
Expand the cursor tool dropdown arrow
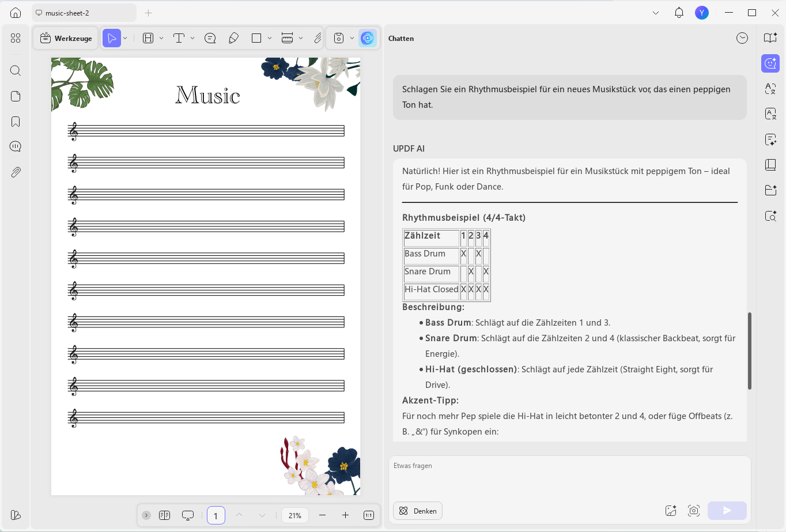tap(125, 38)
